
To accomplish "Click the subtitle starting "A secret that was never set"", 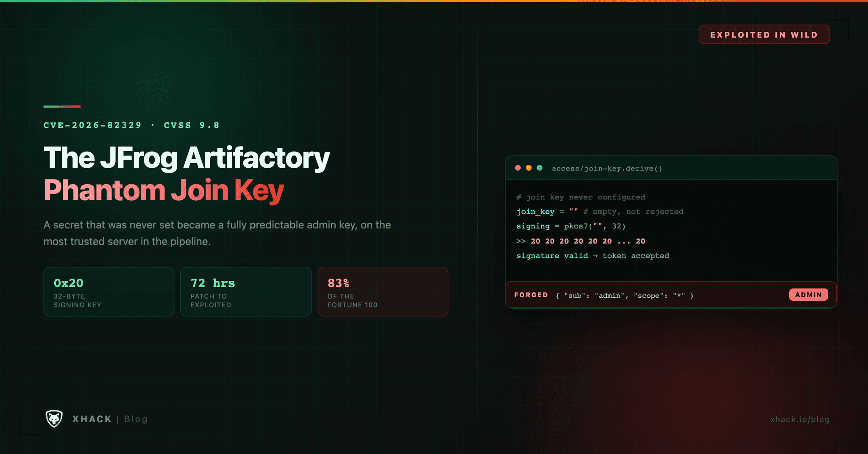I will (x=217, y=233).
